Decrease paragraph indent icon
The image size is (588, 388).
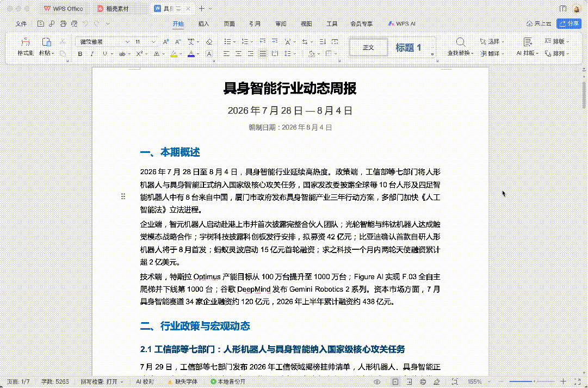(x=263, y=42)
